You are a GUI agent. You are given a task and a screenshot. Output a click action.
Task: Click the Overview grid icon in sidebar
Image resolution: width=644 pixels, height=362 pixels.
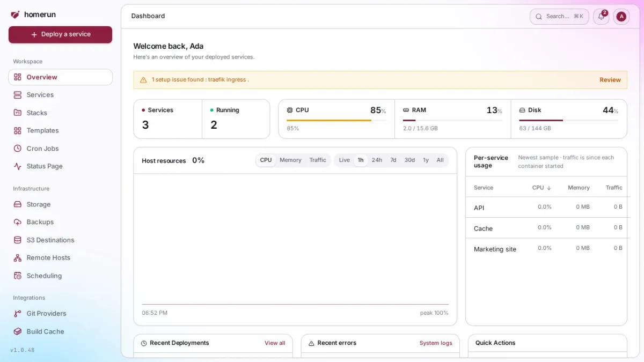[x=18, y=77]
